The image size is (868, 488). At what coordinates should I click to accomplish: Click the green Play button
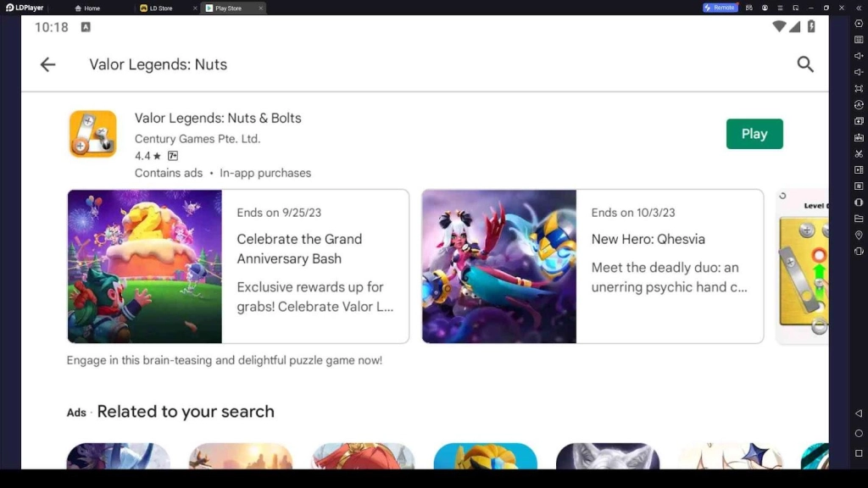[754, 134]
